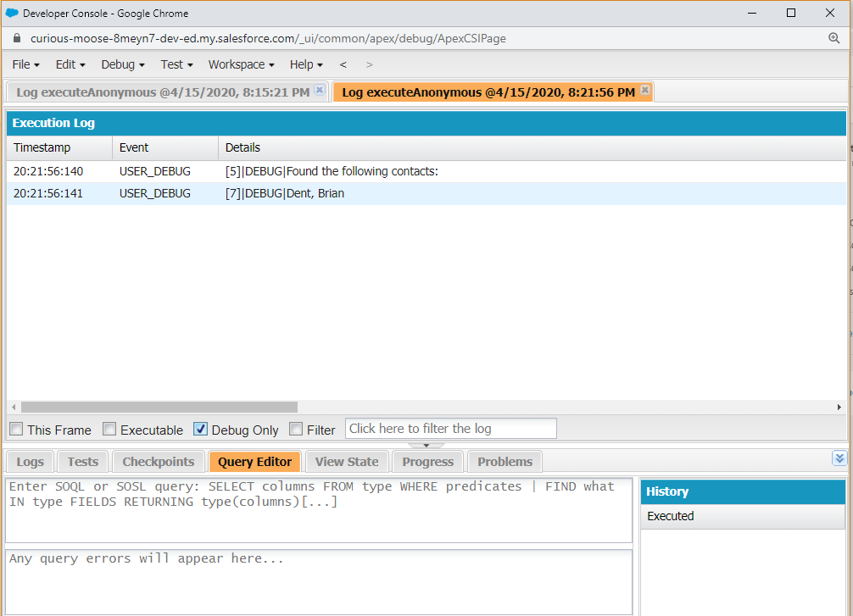The image size is (853, 616).
Task: Click the History panel header
Action: click(743, 491)
